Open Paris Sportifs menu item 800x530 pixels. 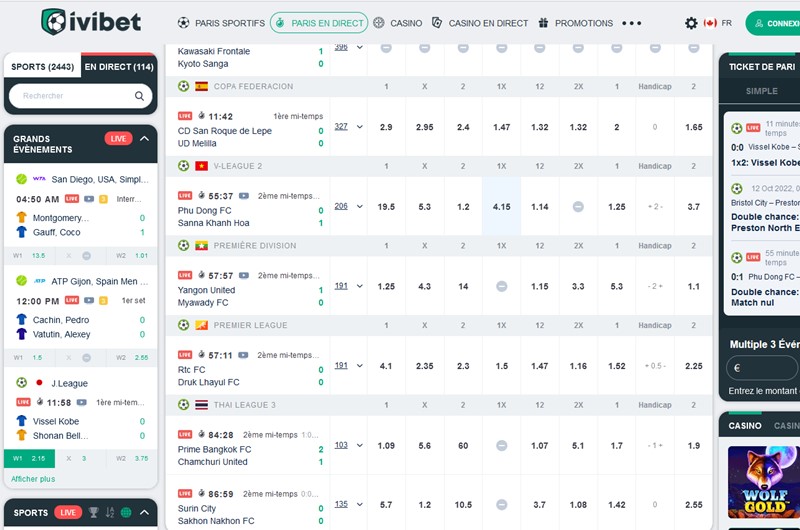click(x=221, y=23)
